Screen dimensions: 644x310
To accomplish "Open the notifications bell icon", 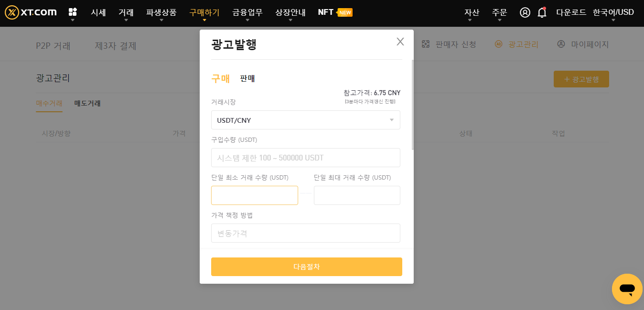I will coord(542,12).
